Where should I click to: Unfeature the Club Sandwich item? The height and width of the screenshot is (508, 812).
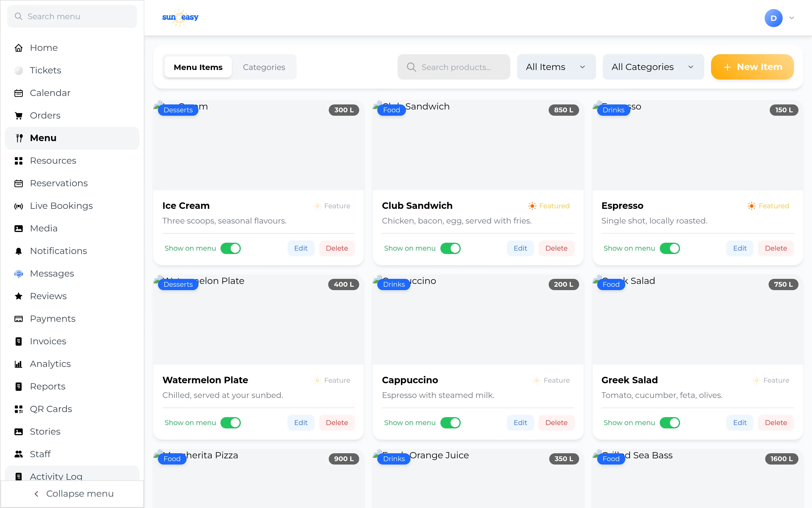coord(549,206)
